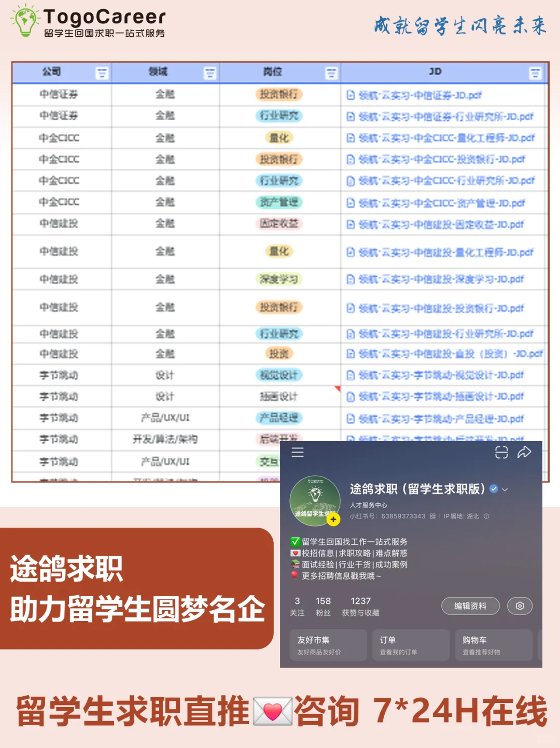560x748 pixels.
Task: Tap the share arrow icon on profile
Action: click(x=524, y=452)
